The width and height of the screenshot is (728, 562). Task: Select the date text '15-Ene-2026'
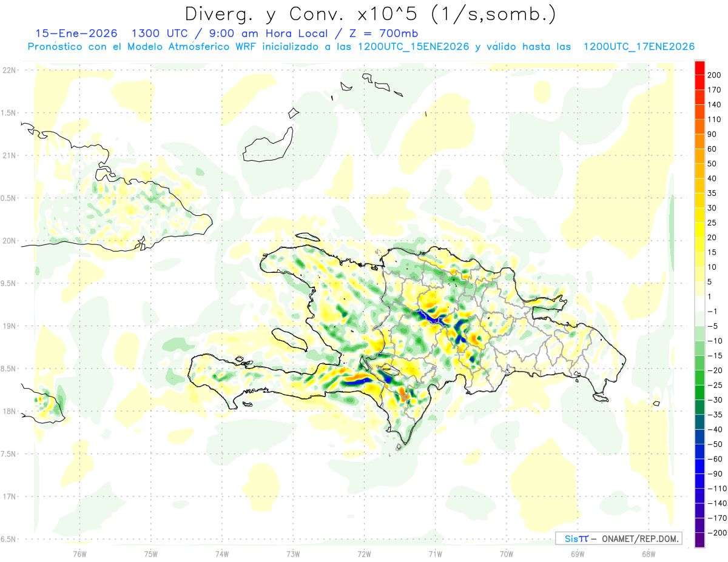tap(76, 33)
